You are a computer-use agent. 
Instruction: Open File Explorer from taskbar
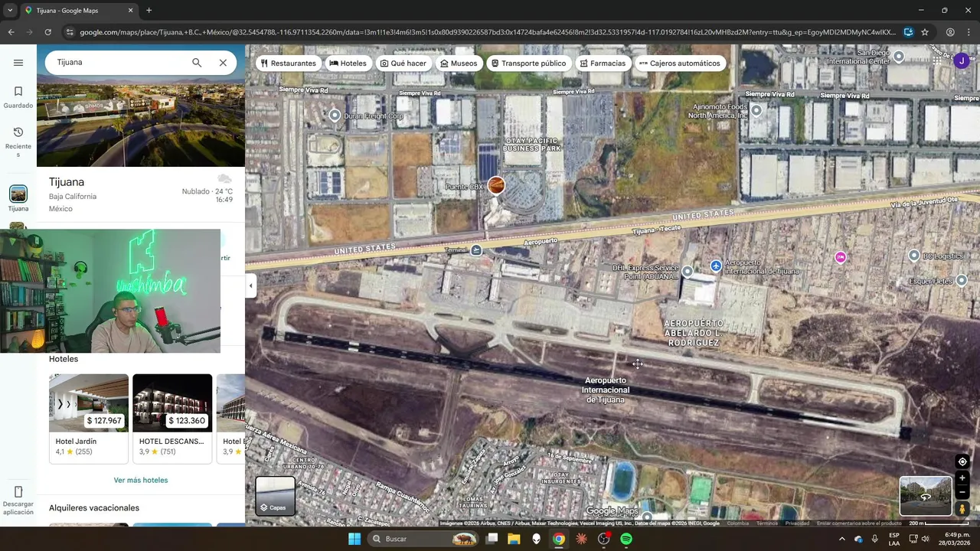[x=514, y=539]
